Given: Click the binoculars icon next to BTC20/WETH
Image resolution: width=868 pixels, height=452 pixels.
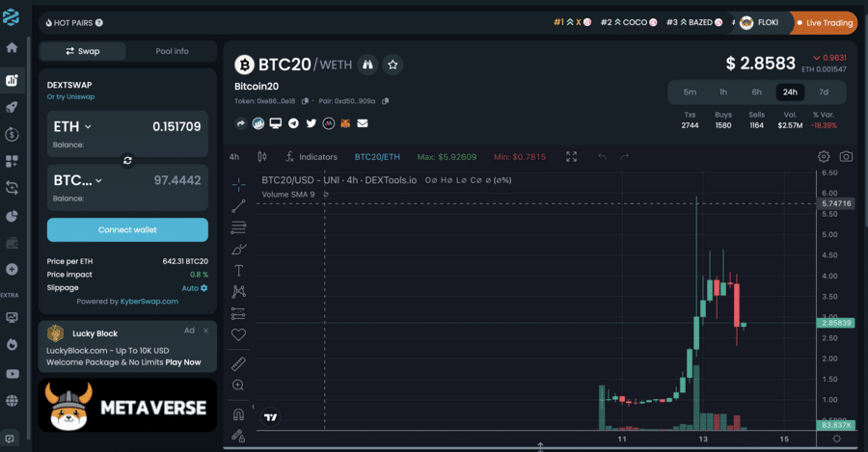Looking at the screenshot, I should tap(367, 65).
